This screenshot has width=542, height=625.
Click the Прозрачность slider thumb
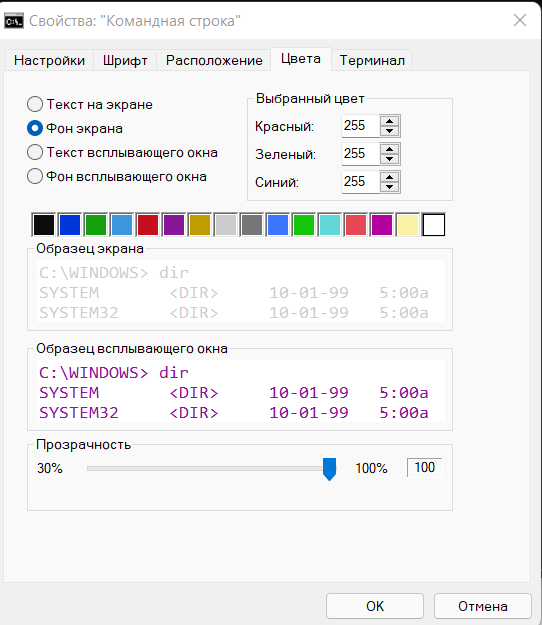click(x=329, y=469)
